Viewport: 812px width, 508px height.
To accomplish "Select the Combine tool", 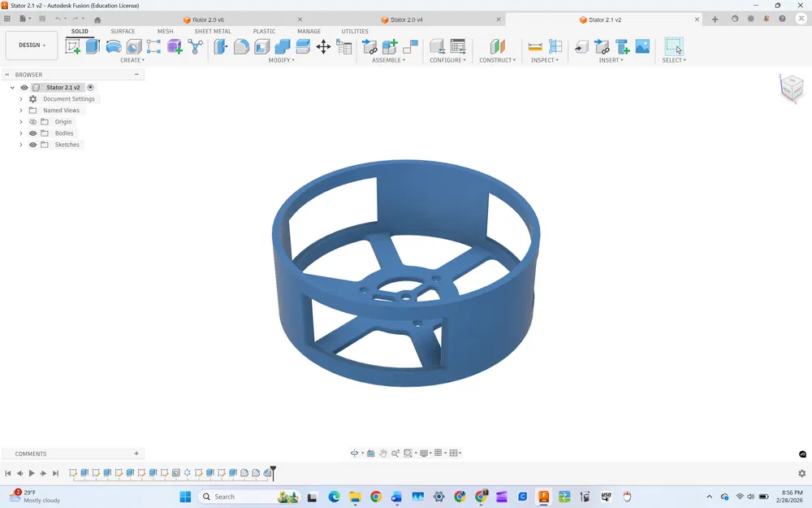I will (x=283, y=46).
